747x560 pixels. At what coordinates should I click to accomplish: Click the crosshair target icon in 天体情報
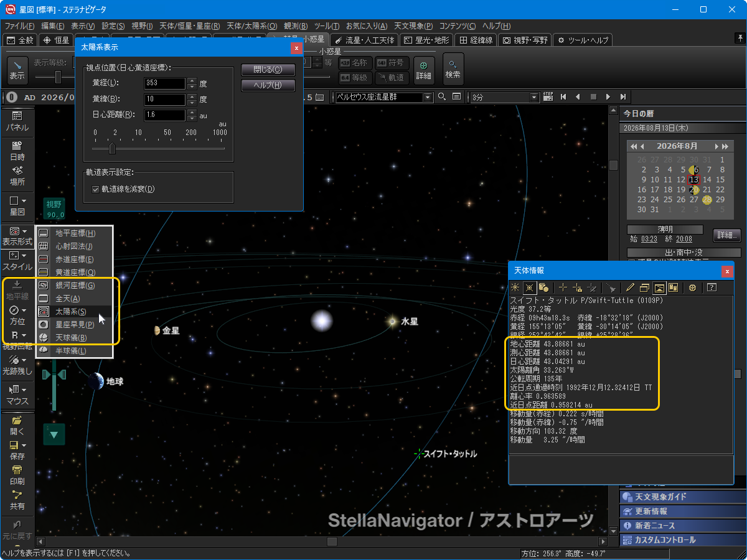(x=692, y=287)
